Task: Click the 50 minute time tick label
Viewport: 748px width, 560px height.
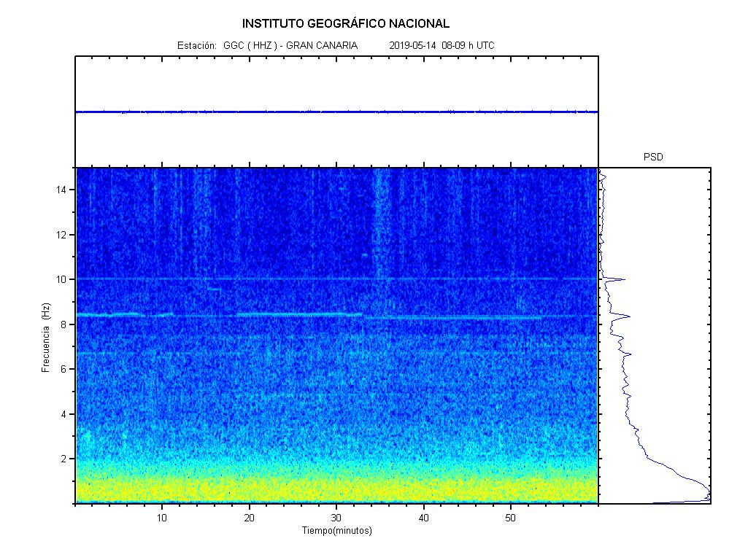Action: click(510, 518)
